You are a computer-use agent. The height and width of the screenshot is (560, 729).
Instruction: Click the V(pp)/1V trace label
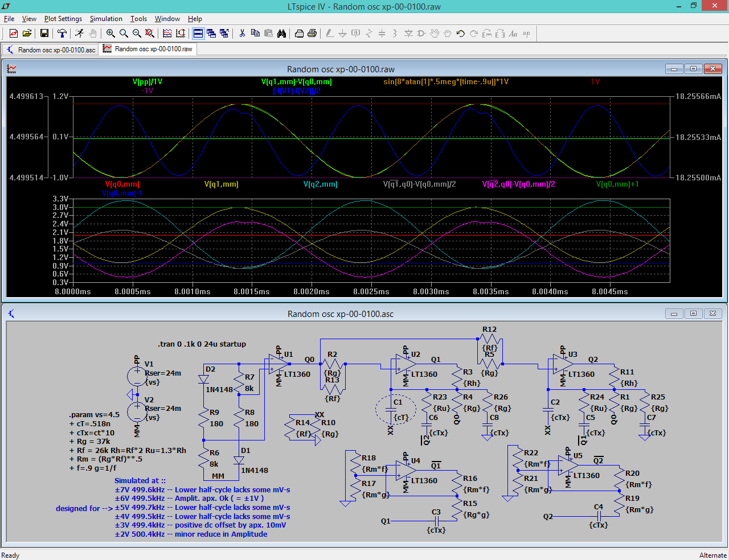coord(148,82)
